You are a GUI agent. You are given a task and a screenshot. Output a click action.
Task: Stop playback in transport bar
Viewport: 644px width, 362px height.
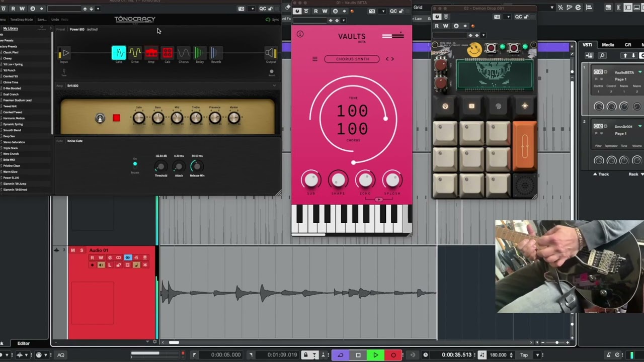(358, 355)
